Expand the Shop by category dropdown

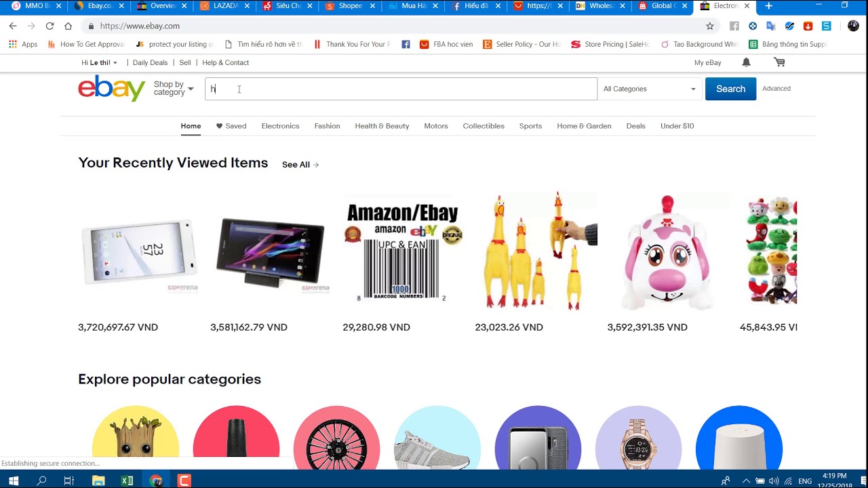[173, 89]
